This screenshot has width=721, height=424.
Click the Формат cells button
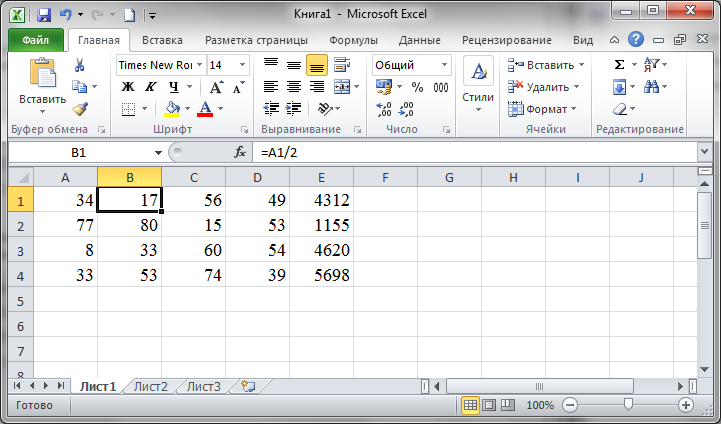[542, 109]
